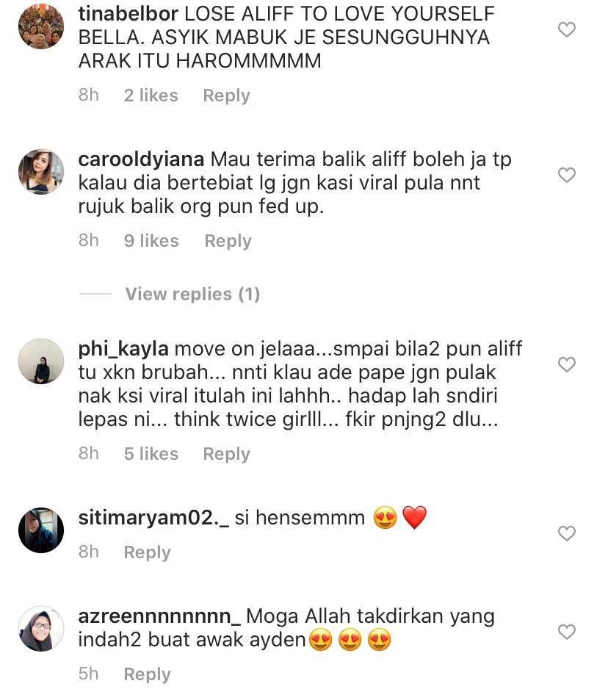This screenshot has height=700, width=608.
Task: Reply to carooldyiana's comment
Action: [x=228, y=241]
